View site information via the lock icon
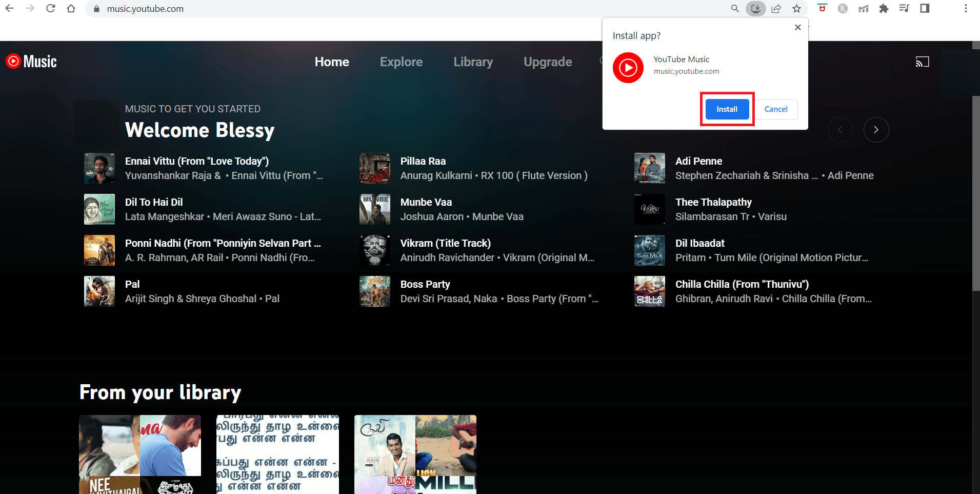 click(x=96, y=9)
